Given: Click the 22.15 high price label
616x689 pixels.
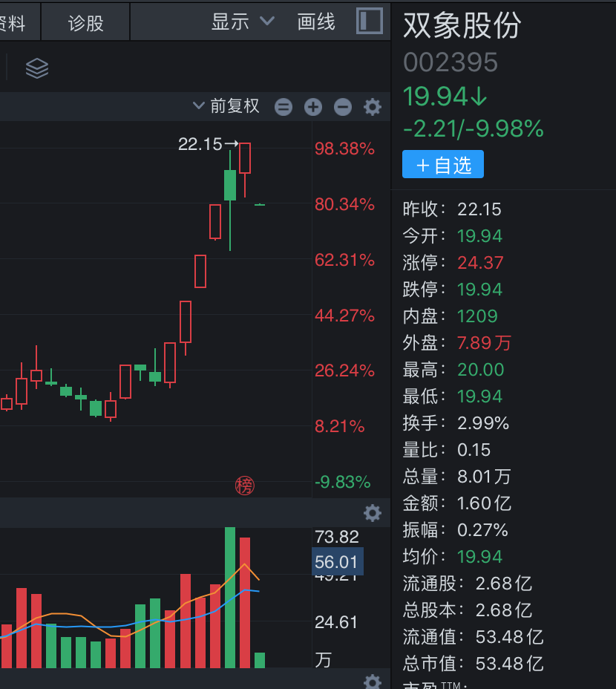Looking at the screenshot, I should (200, 144).
